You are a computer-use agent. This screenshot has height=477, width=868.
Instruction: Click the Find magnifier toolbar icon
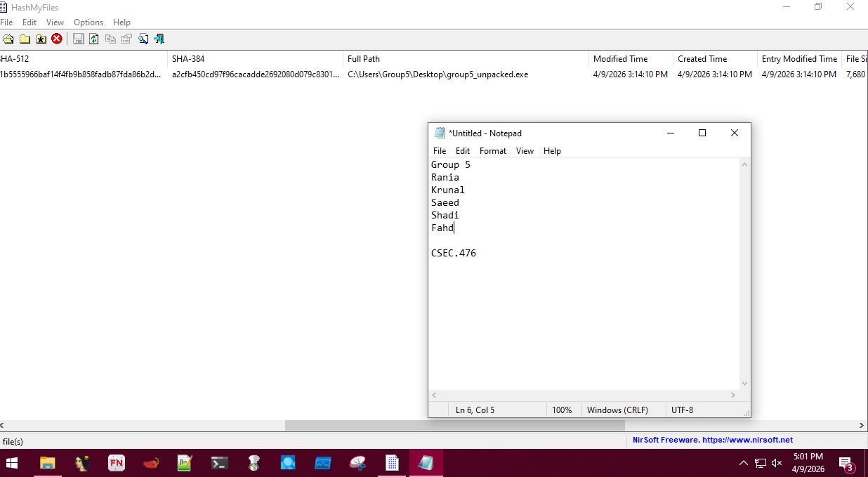143,39
